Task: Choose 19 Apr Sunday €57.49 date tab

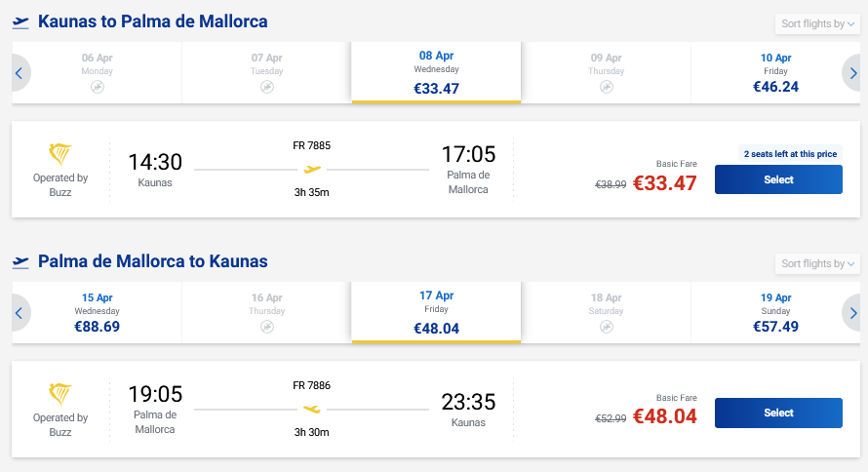Action: 775,313
